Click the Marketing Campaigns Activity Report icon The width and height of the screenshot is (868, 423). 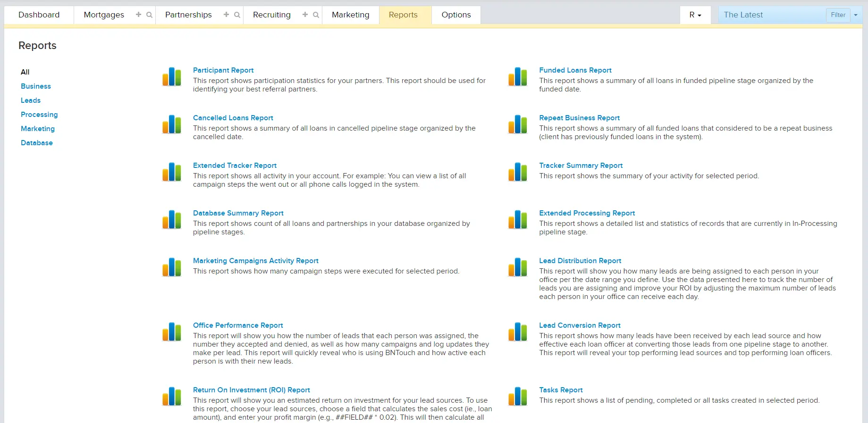(x=172, y=267)
